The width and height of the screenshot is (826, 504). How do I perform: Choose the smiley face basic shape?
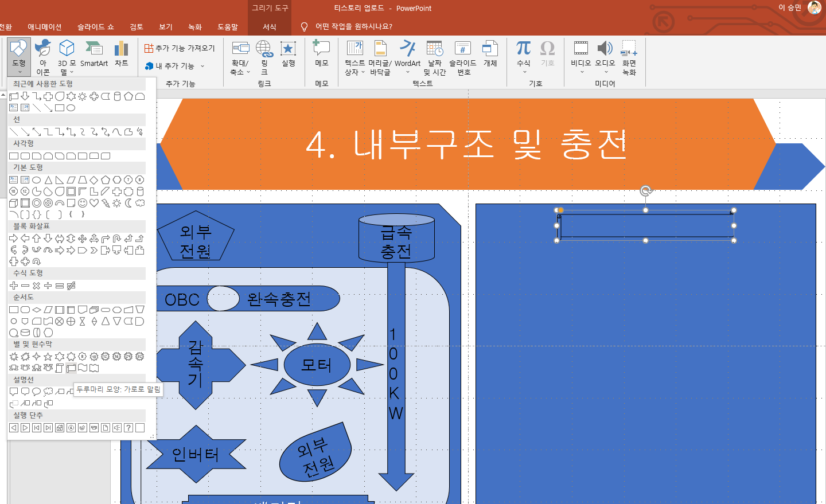pos(83,203)
